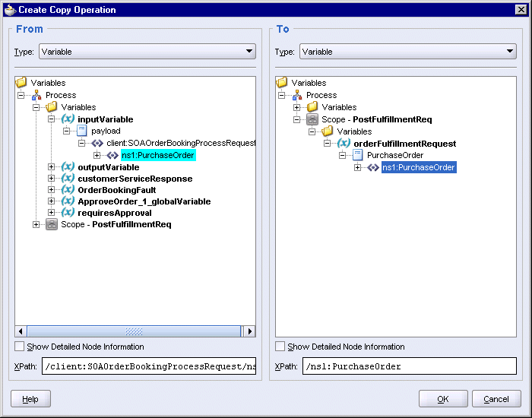Click the Variables root folder icon in To pane
Viewport: 532px width, 418px height.
282,82
